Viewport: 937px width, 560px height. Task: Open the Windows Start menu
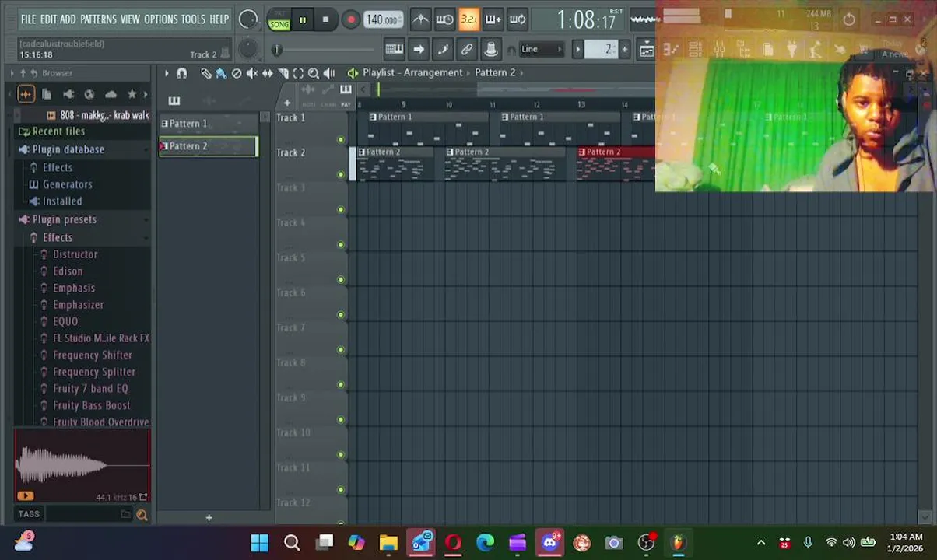pyautogui.click(x=260, y=543)
